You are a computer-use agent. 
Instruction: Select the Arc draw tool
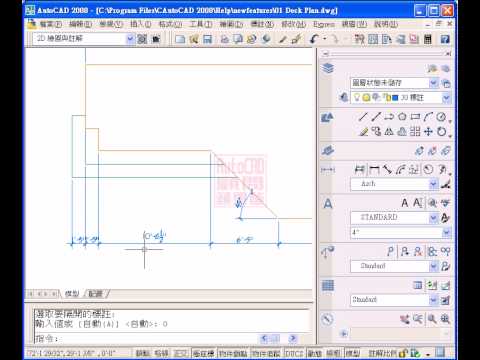click(x=428, y=117)
